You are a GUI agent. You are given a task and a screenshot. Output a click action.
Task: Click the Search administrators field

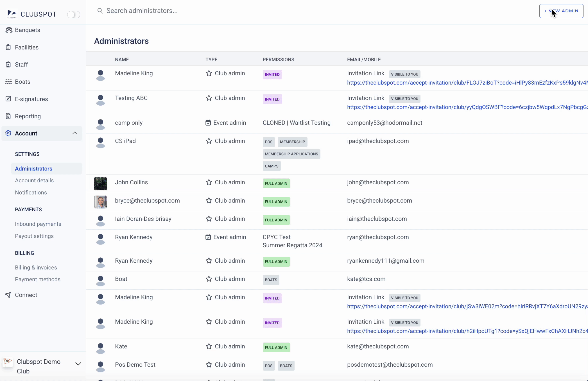[x=142, y=11]
